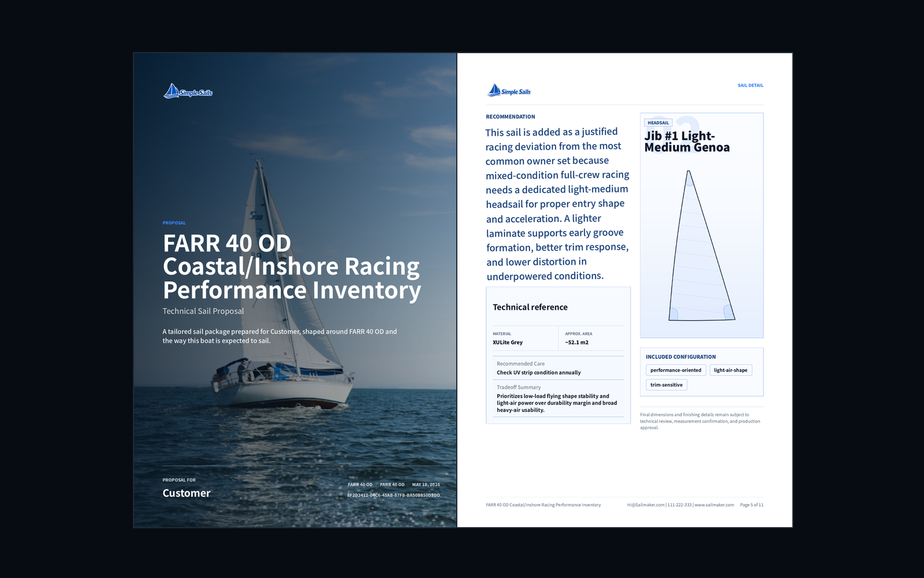This screenshot has width=924, height=578.
Task: Click the 'MATERIAL' field label
Action: pyautogui.click(x=502, y=334)
